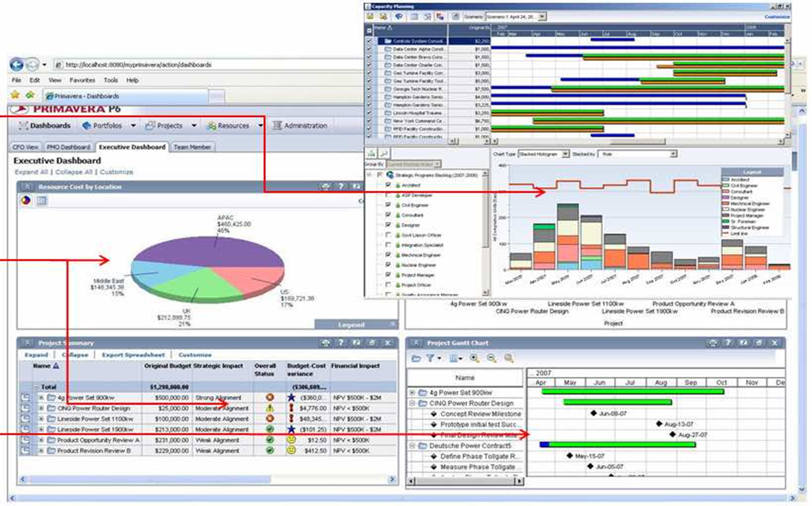This screenshot has width=812, height=506.
Task: Uncheck the Mechanical Engineer checkbox
Action: tap(388, 255)
